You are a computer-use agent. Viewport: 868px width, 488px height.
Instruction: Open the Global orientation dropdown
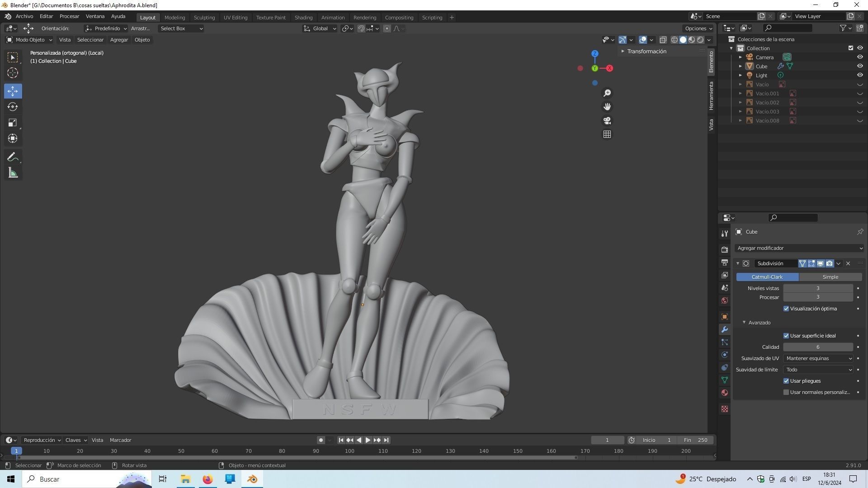(x=320, y=28)
